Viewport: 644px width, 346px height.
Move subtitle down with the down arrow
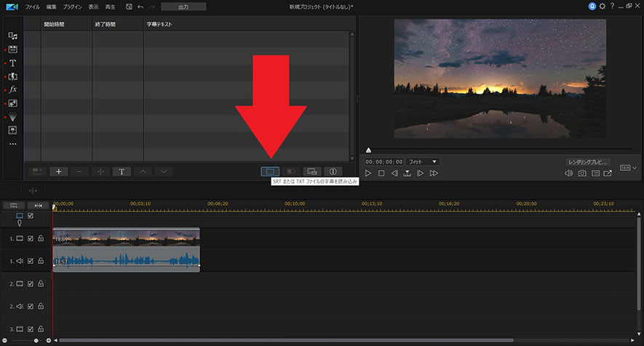coord(164,172)
